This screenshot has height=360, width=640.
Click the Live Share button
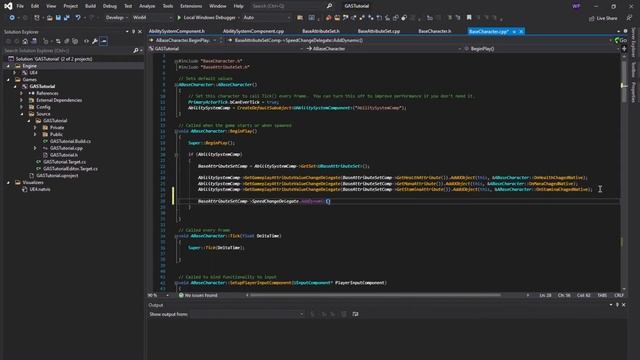603,18
